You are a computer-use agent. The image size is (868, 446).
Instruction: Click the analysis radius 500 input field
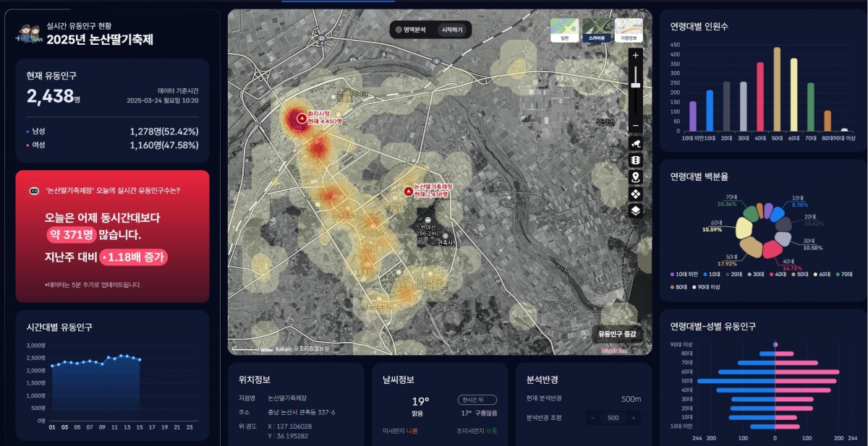click(x=613, y=418)
